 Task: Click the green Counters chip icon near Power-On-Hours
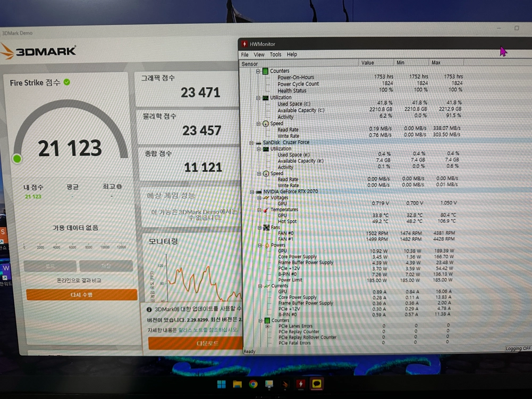pos(265,71)
